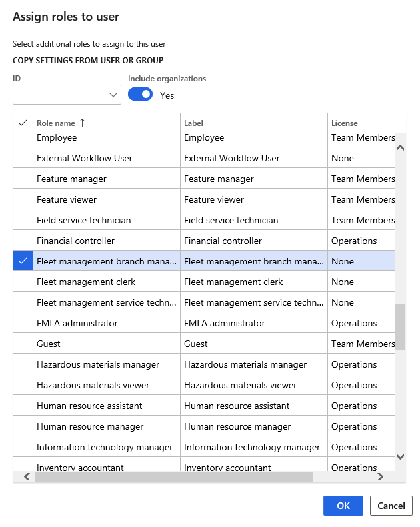Screen dimensions: 420x527
Task: Open the Label column header options
Action: (193, 123)
